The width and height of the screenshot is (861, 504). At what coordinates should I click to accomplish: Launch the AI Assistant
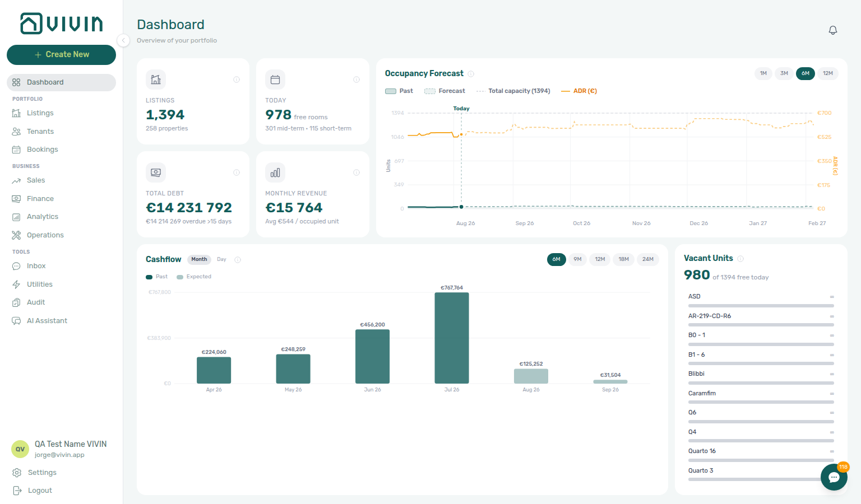point(61,321)
